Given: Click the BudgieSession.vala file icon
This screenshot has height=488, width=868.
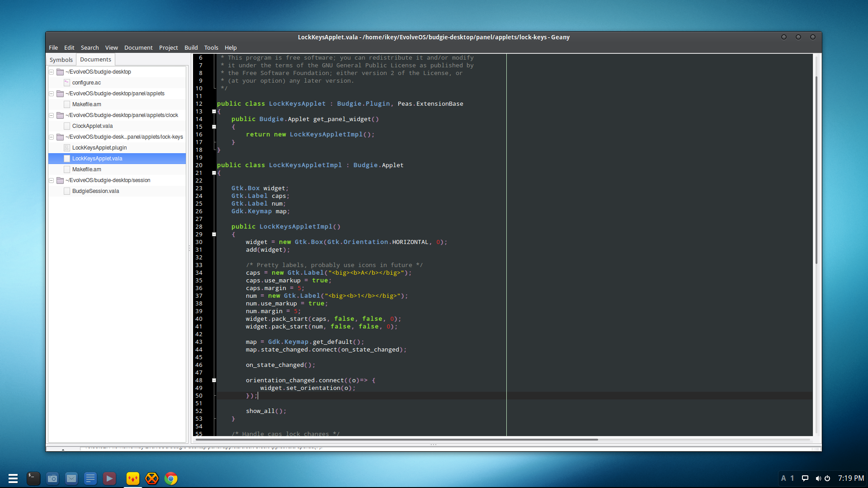Looking at the screenshot, I should [67, 191].
